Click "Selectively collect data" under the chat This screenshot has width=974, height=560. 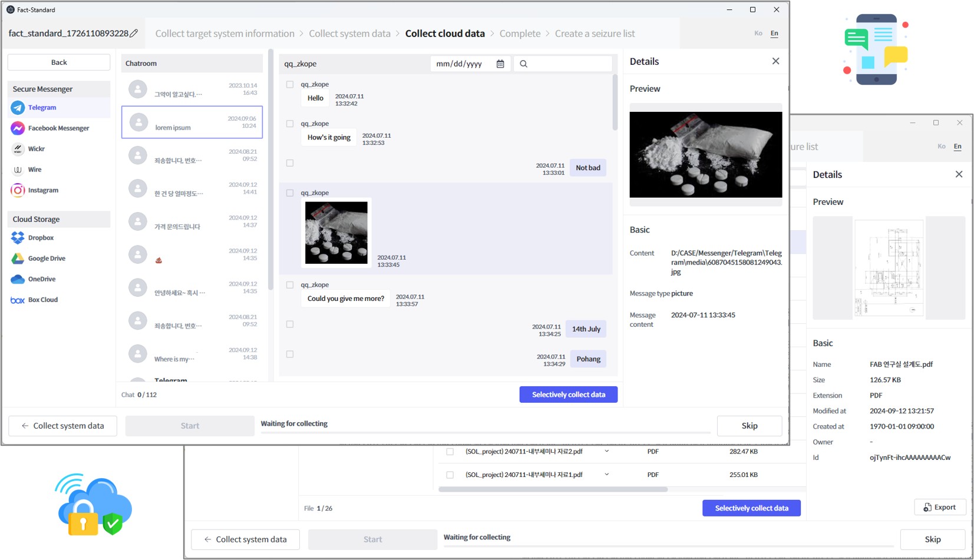(569, 395)
